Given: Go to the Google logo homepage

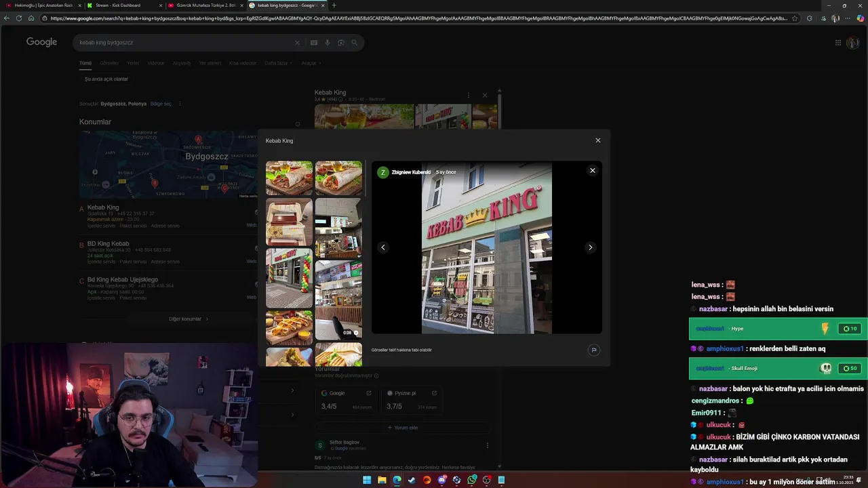Looking at the screenshot, I should click(x=41, y=42).
